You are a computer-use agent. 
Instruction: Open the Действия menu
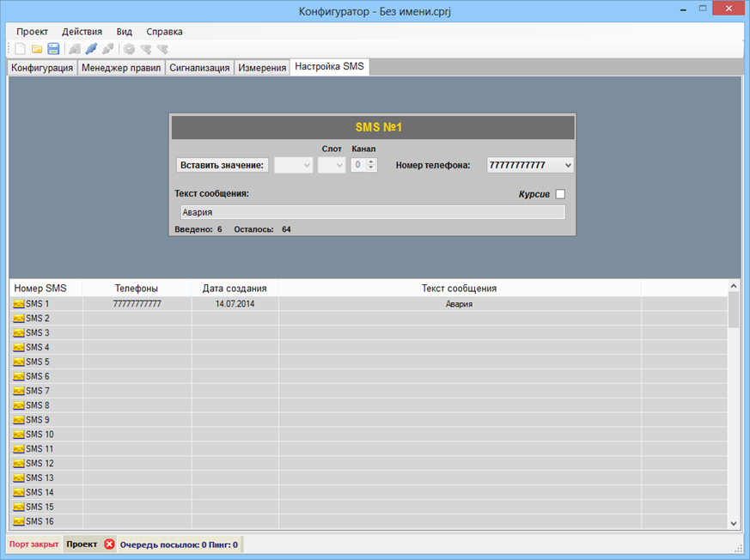[82, 32]
